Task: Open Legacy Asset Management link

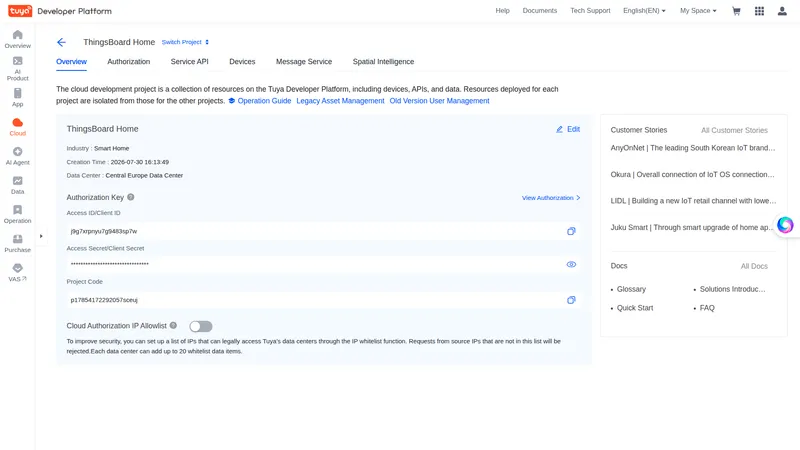Action: [340, 101]
